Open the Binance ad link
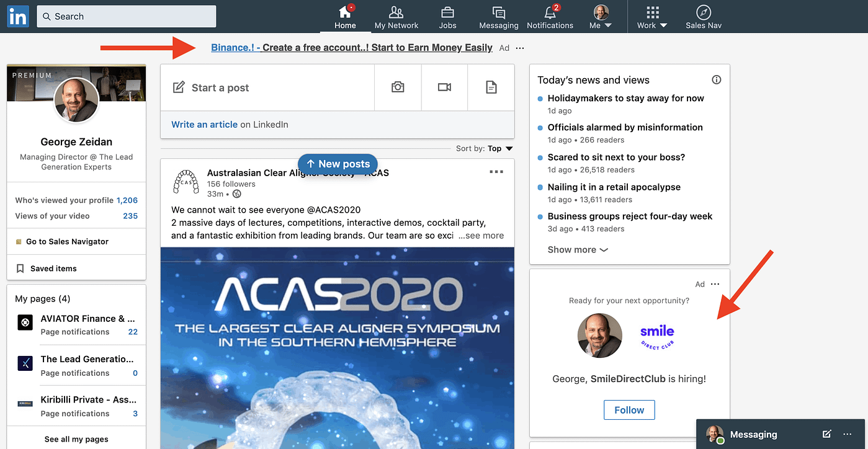The image size is (868, 449). click(x=352, y=48)
